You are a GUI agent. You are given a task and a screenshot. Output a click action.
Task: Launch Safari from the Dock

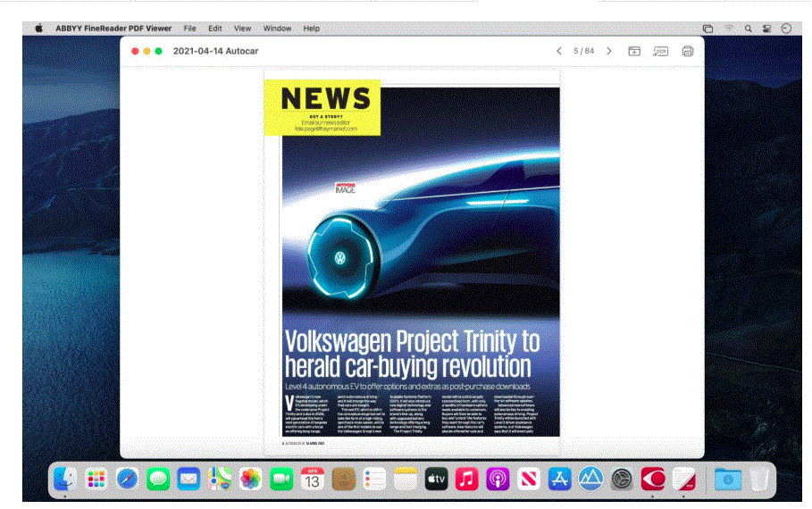click(127, 479)
